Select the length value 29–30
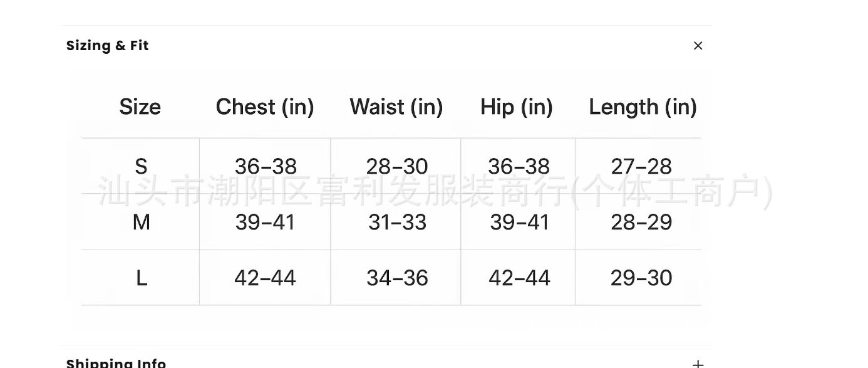868x368 pixels. pos(641,278)
